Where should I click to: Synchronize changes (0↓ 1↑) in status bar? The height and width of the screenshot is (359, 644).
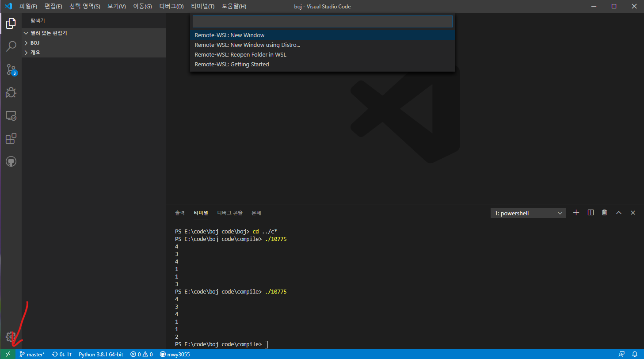tap(62, 354)
